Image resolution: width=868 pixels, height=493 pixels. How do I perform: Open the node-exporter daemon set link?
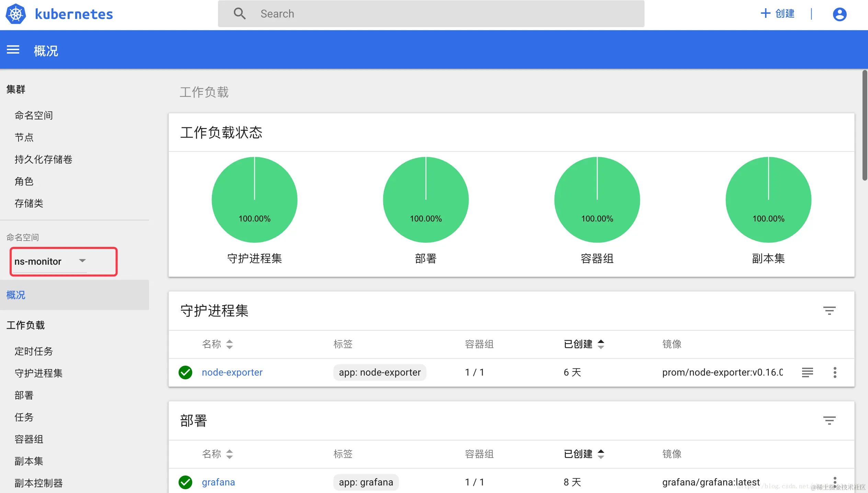pyautogui.click(x=232, y=372)
